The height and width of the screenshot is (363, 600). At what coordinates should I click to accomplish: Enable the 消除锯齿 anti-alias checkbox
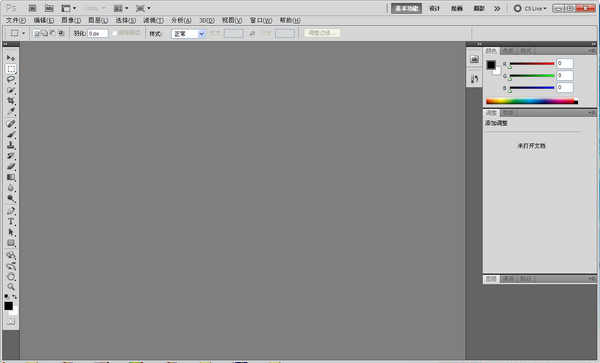point(114,33)
